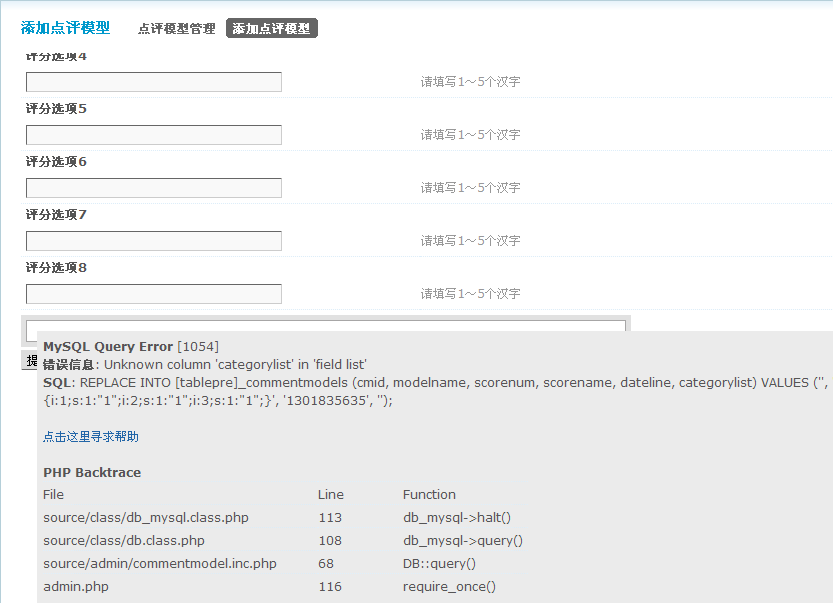The width and height of the screenshot is (833, 603).
Task: Open the 点击这里寻求帮助 help link
Action: (x=91, y=437)
